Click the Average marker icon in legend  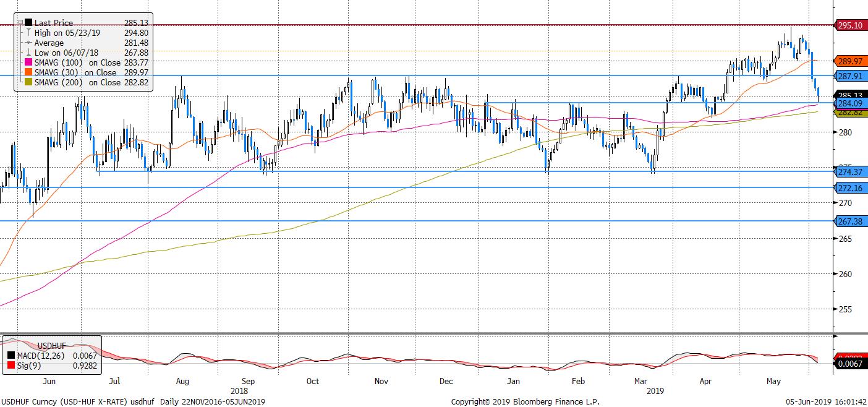pyautogui.click(x=28, y=43)
